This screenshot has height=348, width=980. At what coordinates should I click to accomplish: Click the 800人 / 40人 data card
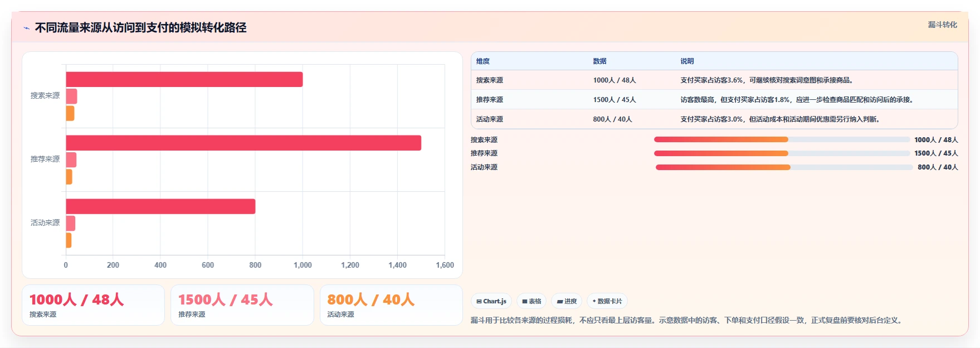click(391, 305)
